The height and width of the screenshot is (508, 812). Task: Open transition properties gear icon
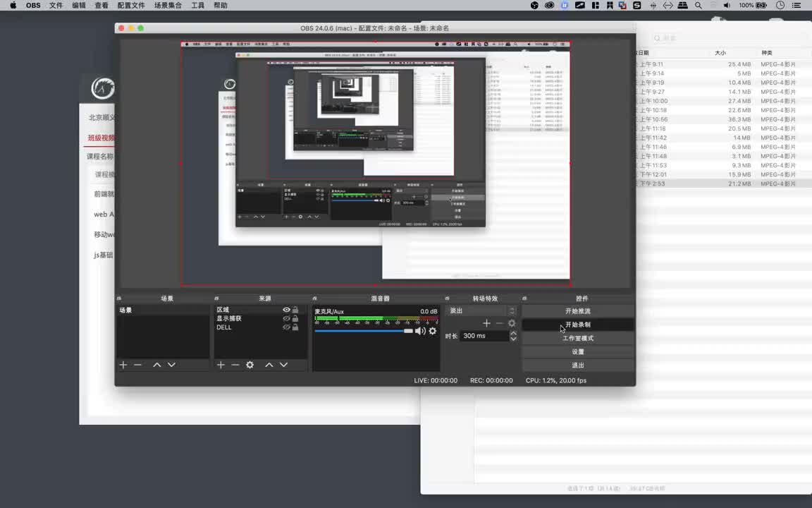(512, 323)
